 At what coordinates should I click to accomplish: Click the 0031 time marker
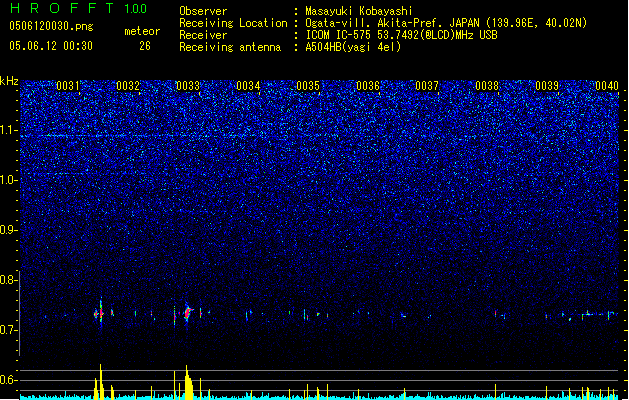pyautogui.click(x=68, y=86)
